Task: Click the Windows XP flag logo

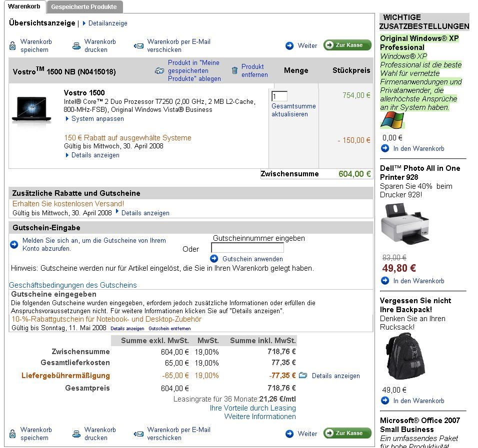Action: [392, 120]
